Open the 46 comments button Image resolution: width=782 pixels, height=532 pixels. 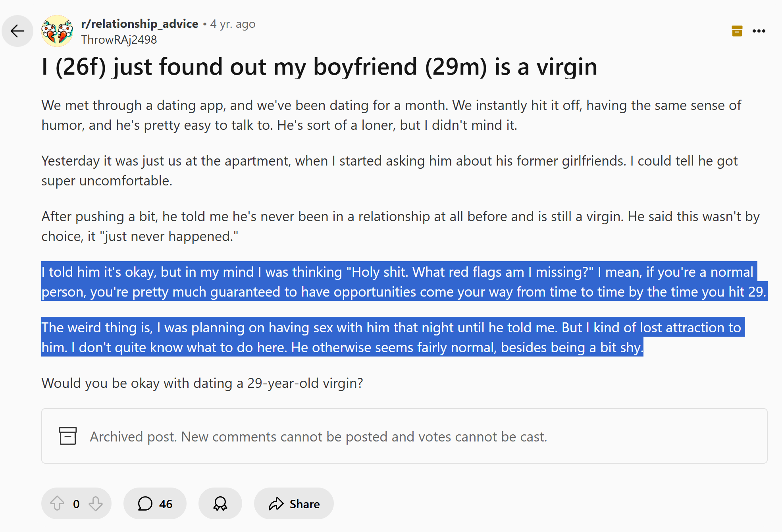(155, 503)
